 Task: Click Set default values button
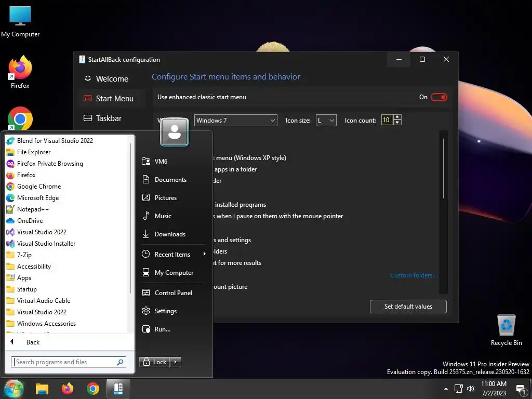(408, 307)
